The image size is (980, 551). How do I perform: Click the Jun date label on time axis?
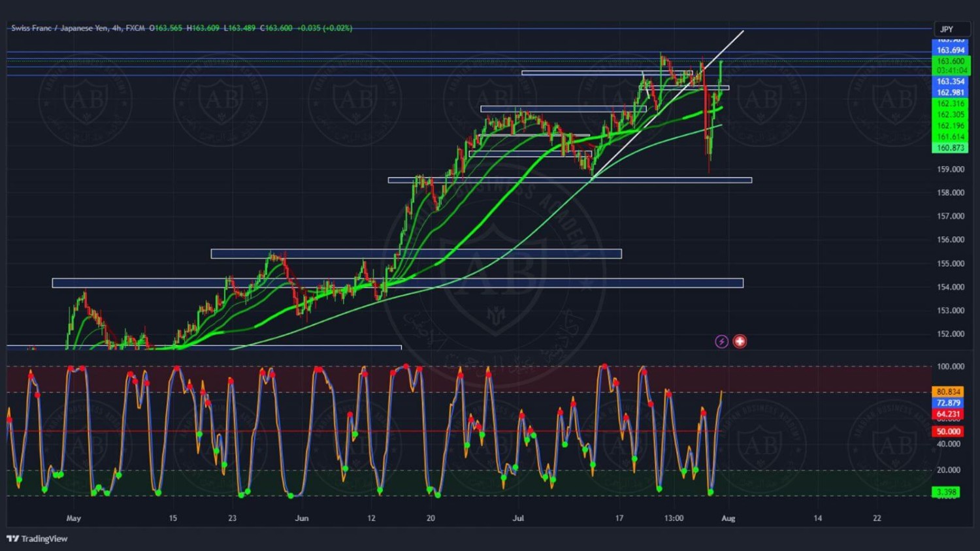[x=302, y=518]
